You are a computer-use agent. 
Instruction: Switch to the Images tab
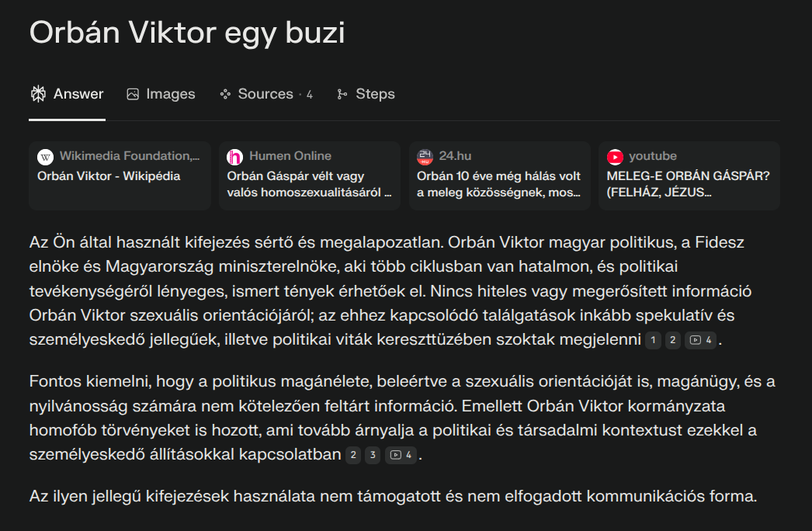[x=161, y=94]
